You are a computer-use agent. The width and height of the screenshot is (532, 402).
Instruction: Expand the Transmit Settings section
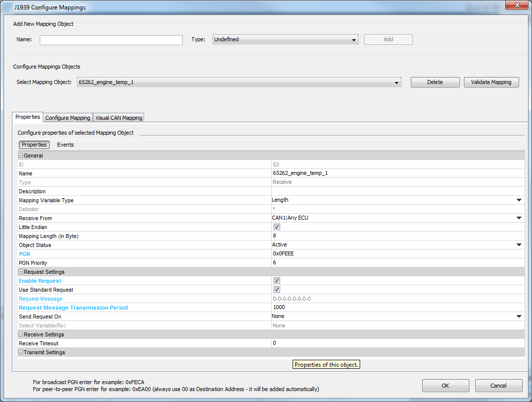[20, 352]
